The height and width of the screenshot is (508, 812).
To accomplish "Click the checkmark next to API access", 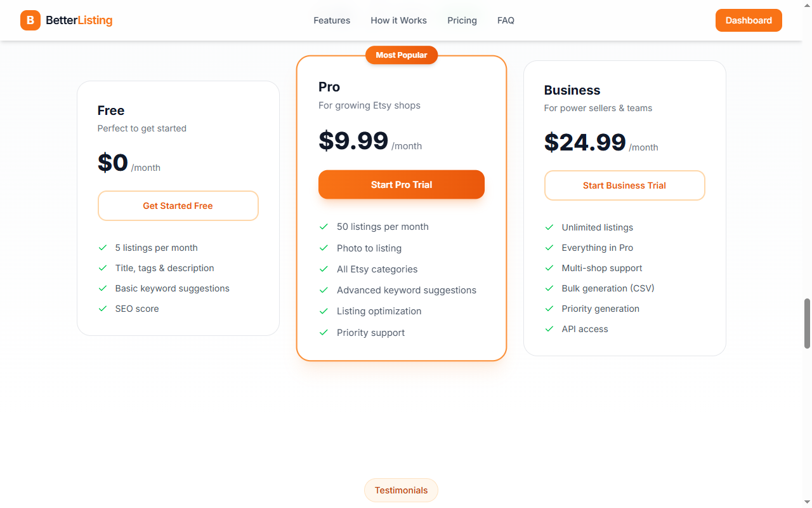I will [x=549, y=329].
